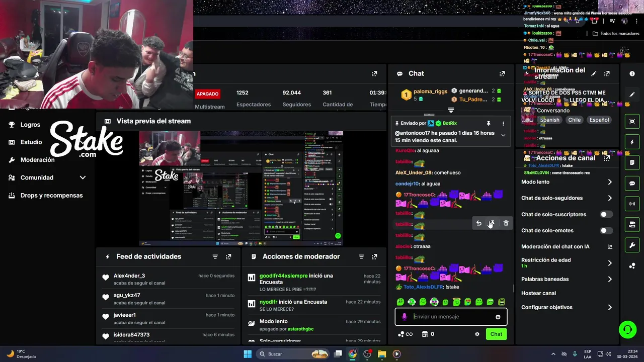Pop out the Acciones de canal panel

tap(607, 158)
